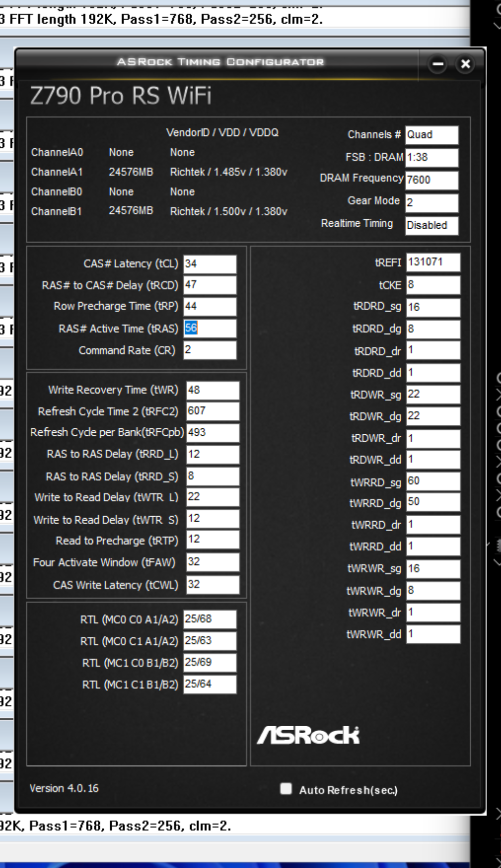Image resolution: width=501 pixels, height=868 pixels.
Task: Click the tWRRD_dg field showing 50
Action: click(433, 502)
